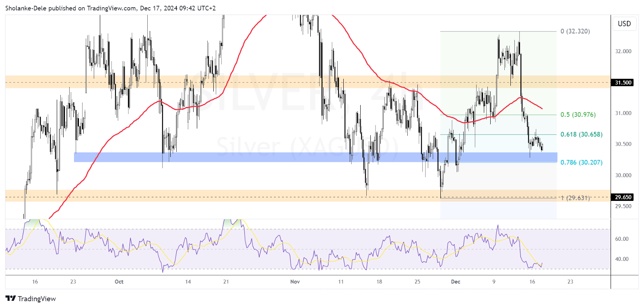Click the 29.500 price axis value

tap(623, 206)
